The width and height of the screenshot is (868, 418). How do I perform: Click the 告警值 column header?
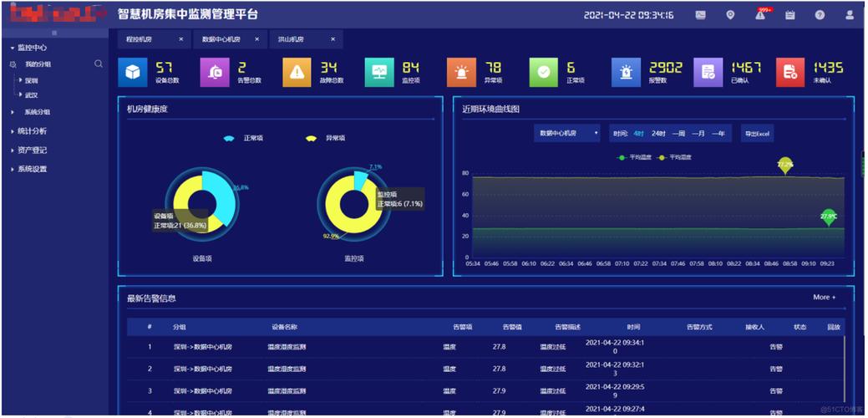(512, 327)
